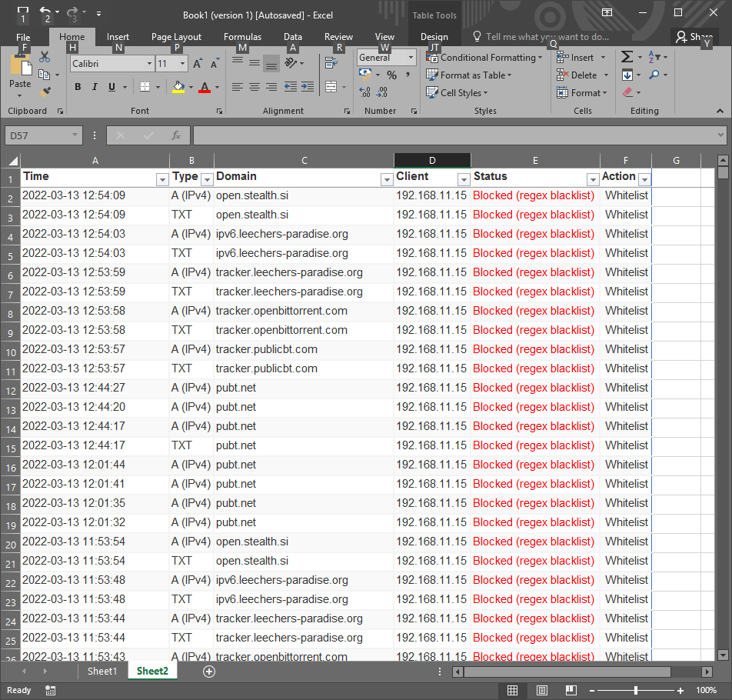This screenshot has width=732, height=700.
Task: Open the General number format dropdown
Action: coord(411,58)
